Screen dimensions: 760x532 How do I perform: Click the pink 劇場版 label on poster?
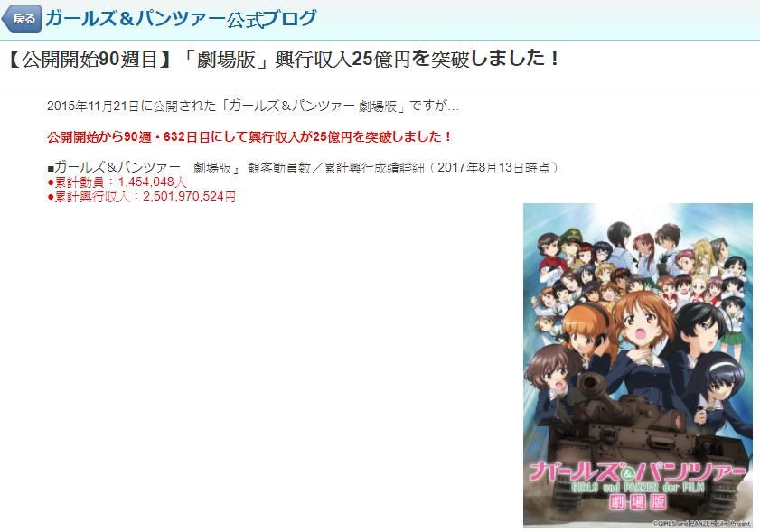[637, 502]
